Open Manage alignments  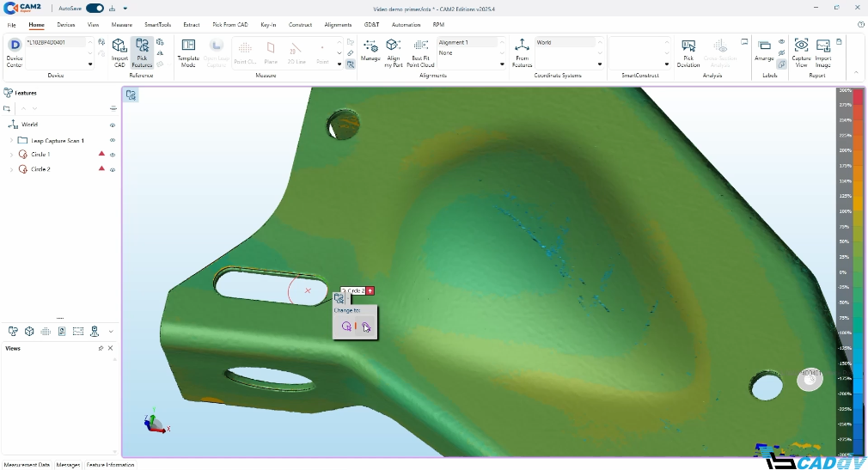[370, 51]
